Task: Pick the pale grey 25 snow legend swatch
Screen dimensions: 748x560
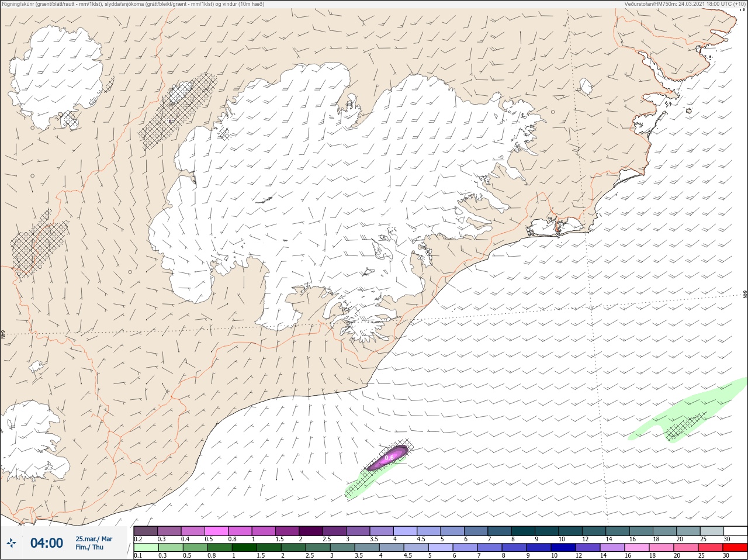Action: (x=711, y=531)
